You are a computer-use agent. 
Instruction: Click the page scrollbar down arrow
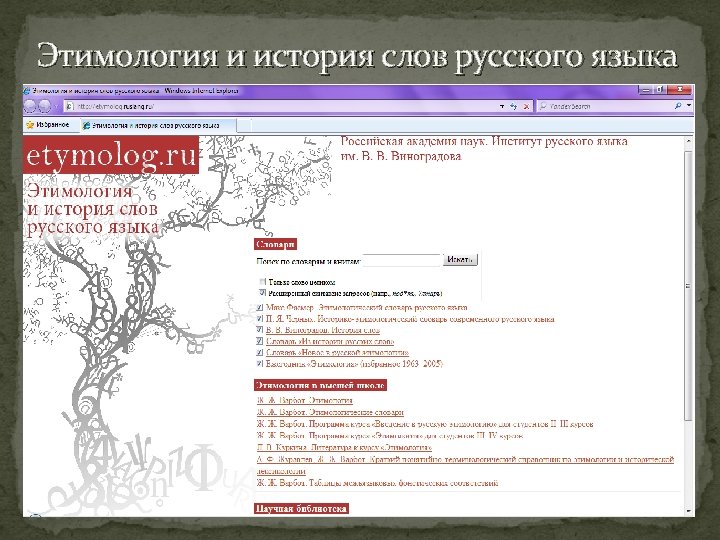(x=688, y=511)
